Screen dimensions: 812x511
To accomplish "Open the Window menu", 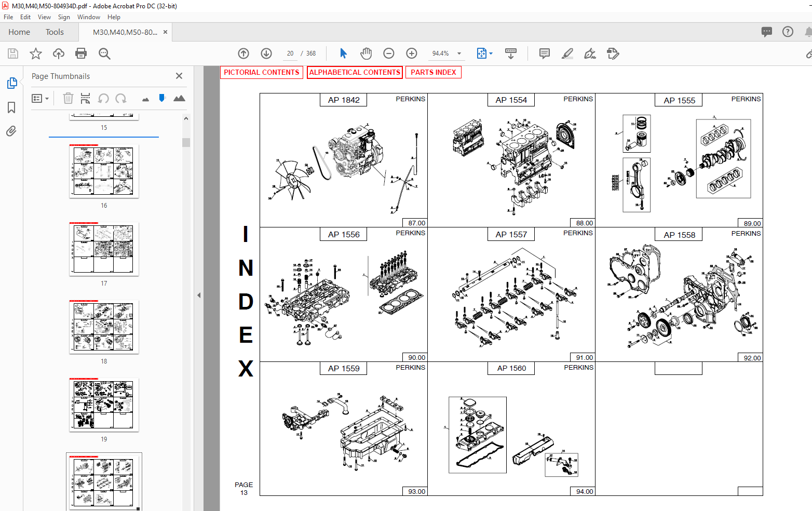I will point(89,17).
